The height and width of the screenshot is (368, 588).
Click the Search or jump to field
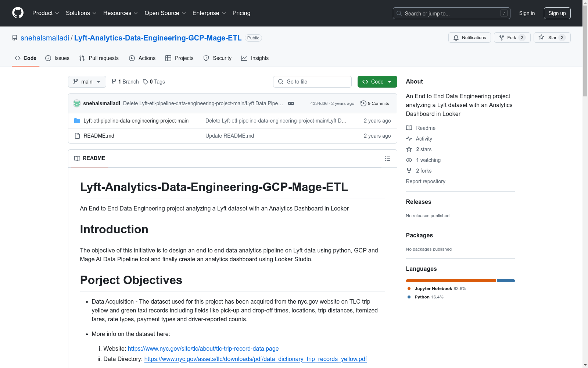click(x=451, y=13)
